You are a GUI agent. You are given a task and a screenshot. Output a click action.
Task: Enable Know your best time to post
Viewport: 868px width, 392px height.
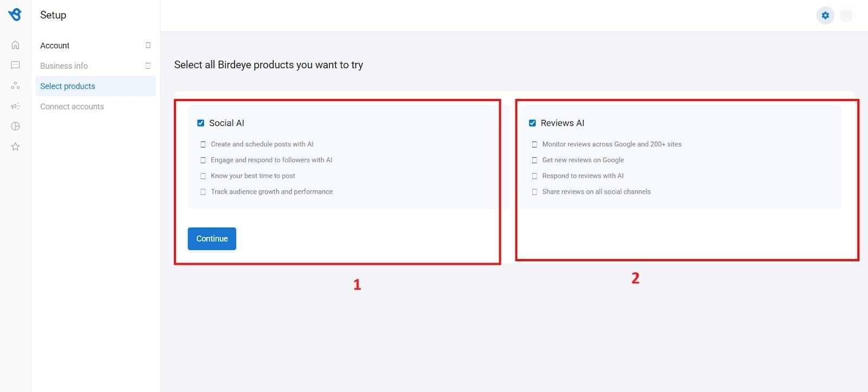tap(203, 175)
